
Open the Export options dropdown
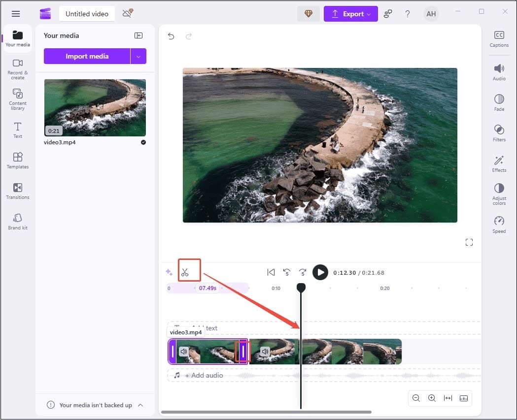tap(368, 13)
